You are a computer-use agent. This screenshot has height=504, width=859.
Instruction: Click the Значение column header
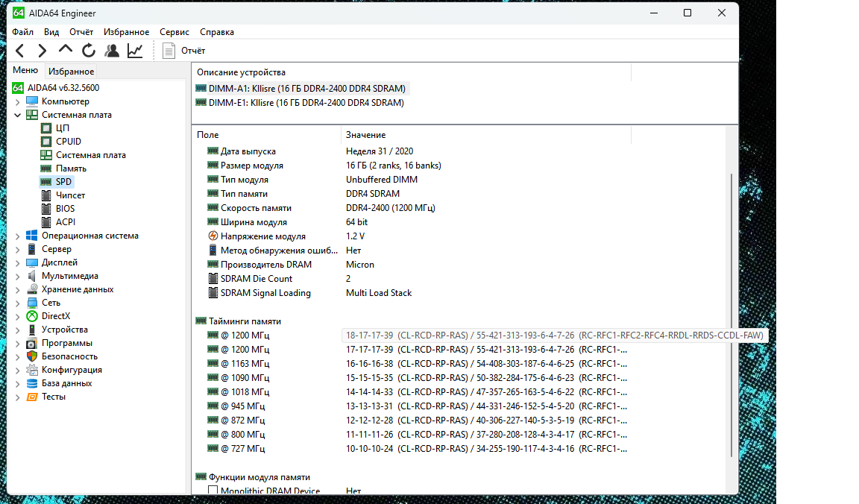click(486, 135)
